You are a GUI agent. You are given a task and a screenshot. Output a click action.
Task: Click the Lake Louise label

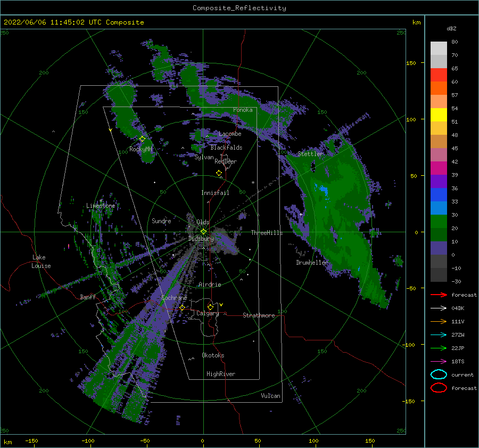coord(42,262)
